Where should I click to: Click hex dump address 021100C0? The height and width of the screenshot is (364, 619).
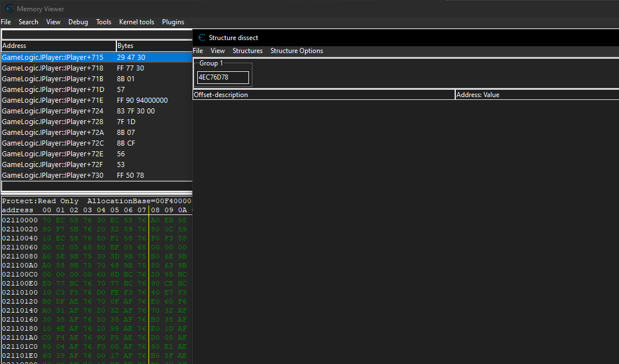(x=20, y=274)
